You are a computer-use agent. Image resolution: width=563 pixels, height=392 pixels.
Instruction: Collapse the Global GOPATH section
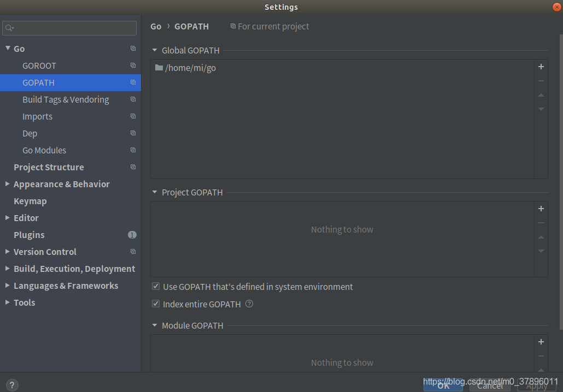[x=154, y=50]
